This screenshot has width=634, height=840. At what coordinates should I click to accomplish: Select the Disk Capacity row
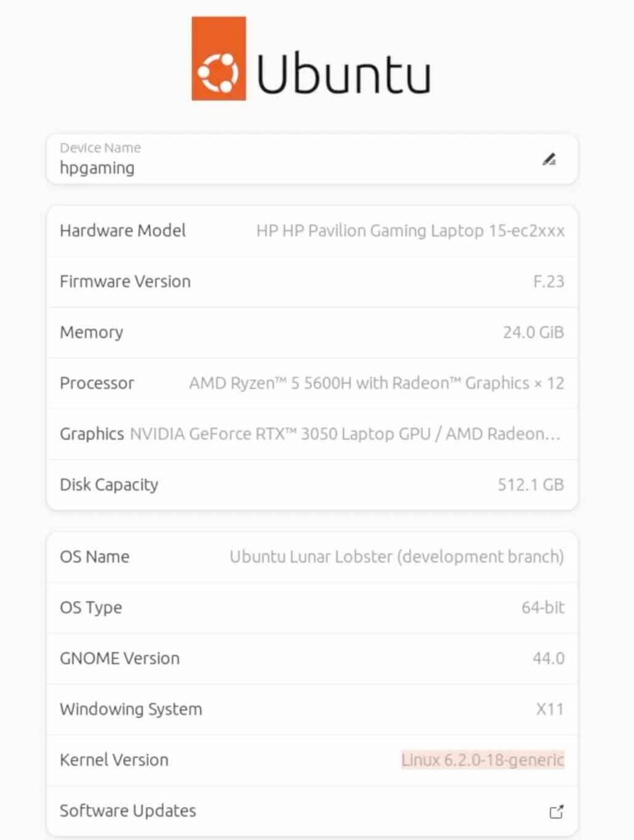tap(312, 485)
